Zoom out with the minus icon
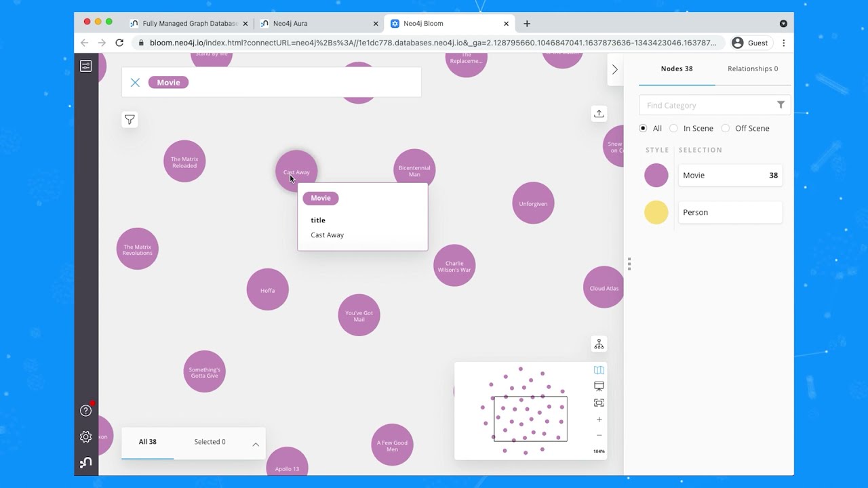 (599, 435)
